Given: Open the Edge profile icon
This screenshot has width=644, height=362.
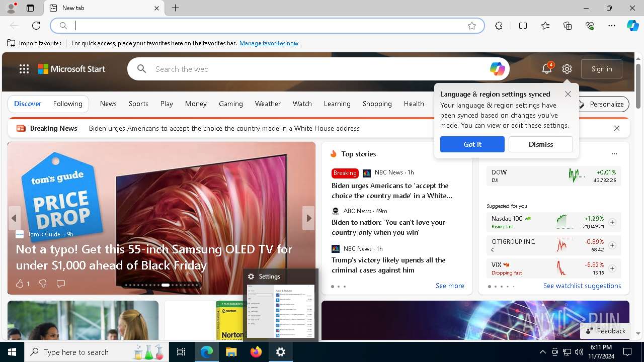Looking at the screenshot, I should click(11, 8).
